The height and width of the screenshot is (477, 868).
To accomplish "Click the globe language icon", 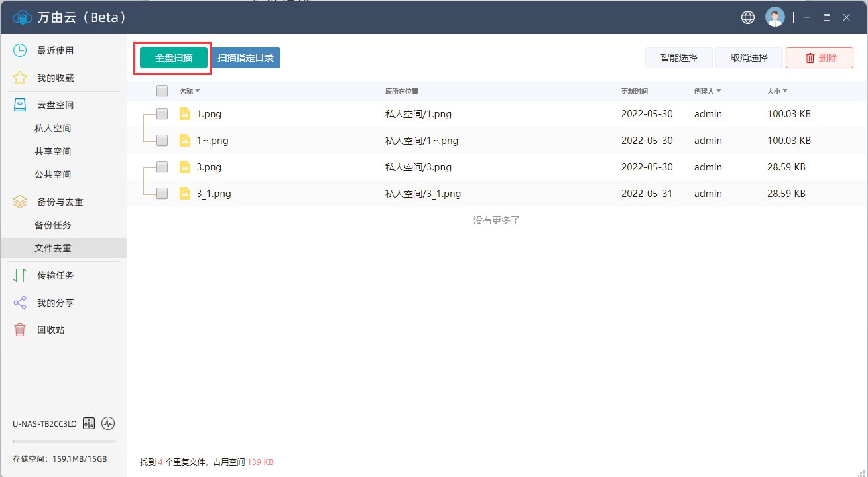I will point(748,17).
